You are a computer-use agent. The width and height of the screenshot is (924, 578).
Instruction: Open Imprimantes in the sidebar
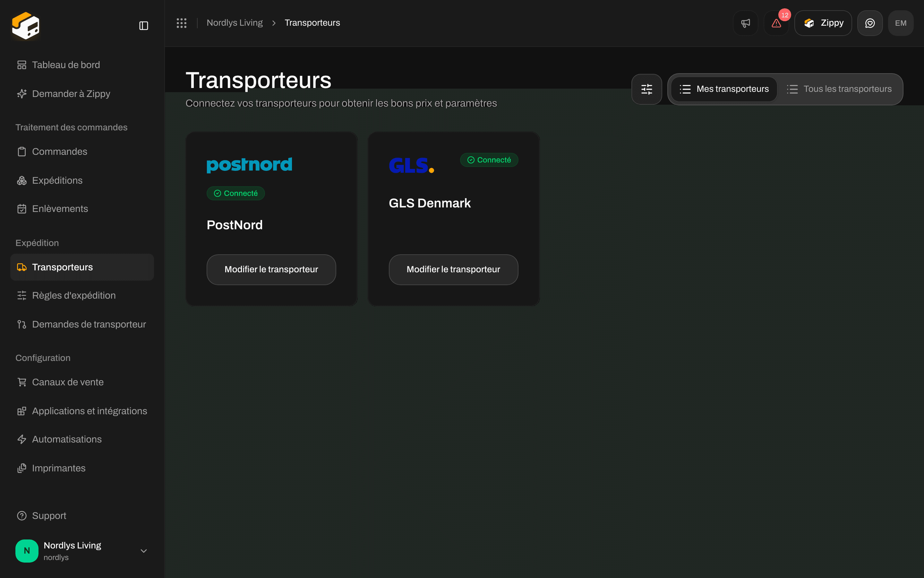tap(82, 468)
